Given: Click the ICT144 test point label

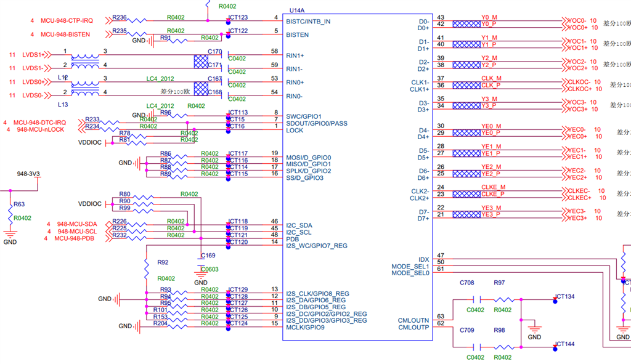Looking at the screenshot, I should point(564,344).
